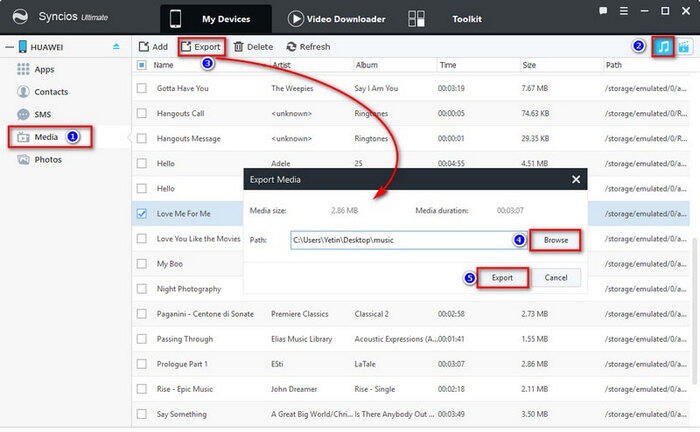Close the Export Media dialog
Image resolution: width=700 pixels, height=432 pixels.
pos(575,179)
